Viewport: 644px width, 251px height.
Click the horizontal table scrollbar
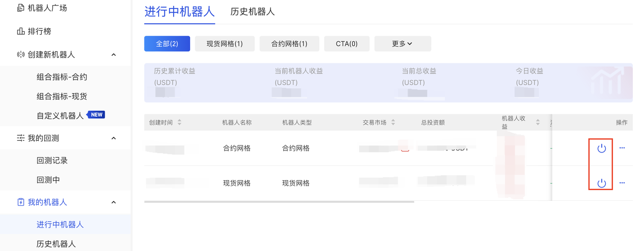pos(279,202)
